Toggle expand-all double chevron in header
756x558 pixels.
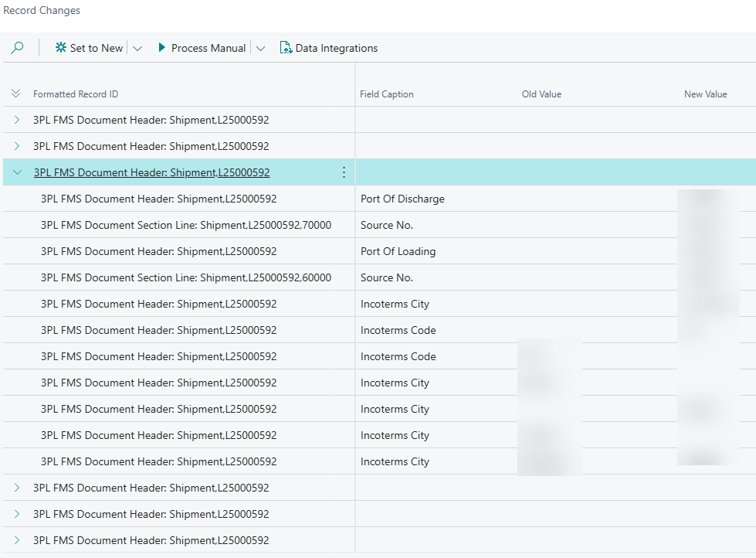point(16,94)
